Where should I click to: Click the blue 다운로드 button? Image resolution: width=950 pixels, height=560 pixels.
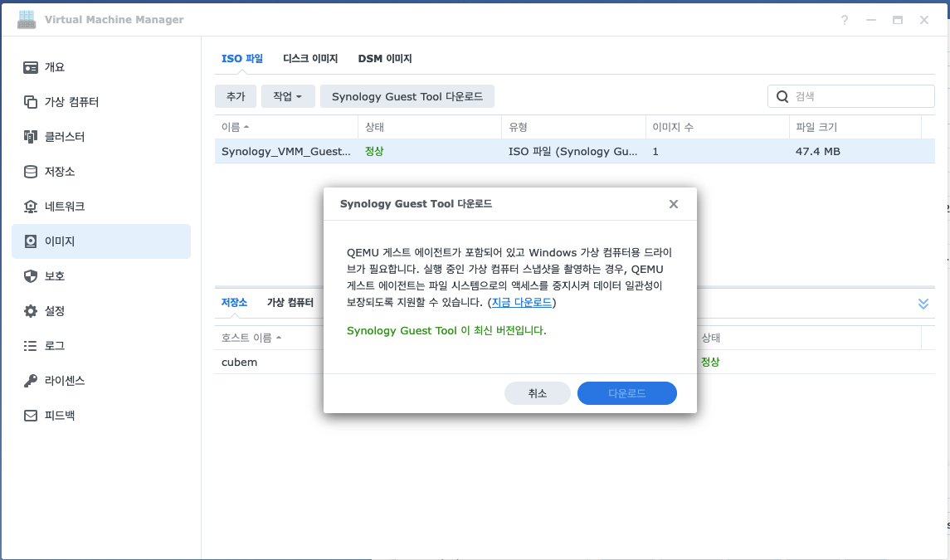[x=627, y=393]
